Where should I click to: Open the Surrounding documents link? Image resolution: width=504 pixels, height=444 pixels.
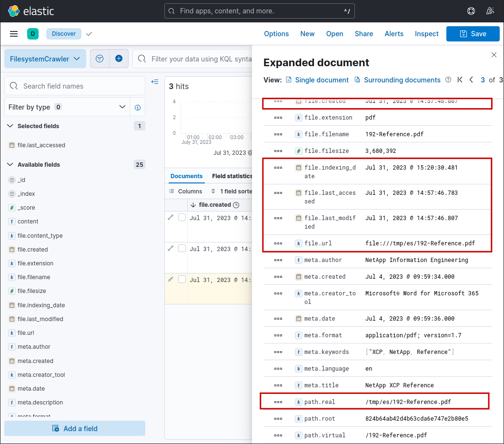[x=398, y=80]
